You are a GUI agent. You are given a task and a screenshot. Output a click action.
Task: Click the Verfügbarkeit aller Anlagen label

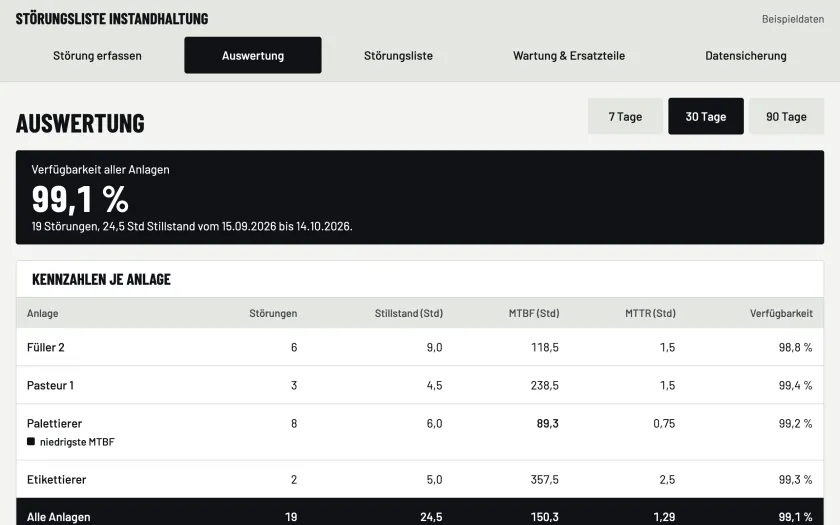tap(100, 170)
